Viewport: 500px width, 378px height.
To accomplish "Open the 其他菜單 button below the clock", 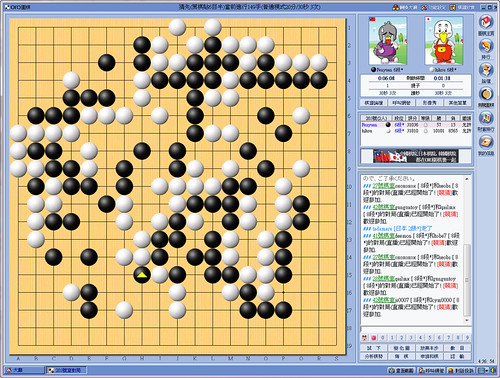I will point(457,103).
